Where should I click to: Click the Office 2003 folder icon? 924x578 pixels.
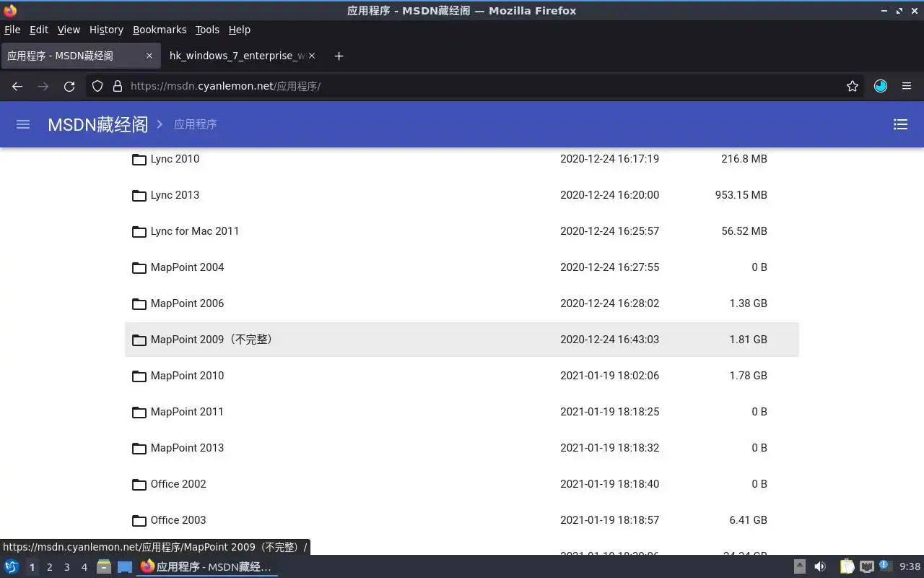139,521
